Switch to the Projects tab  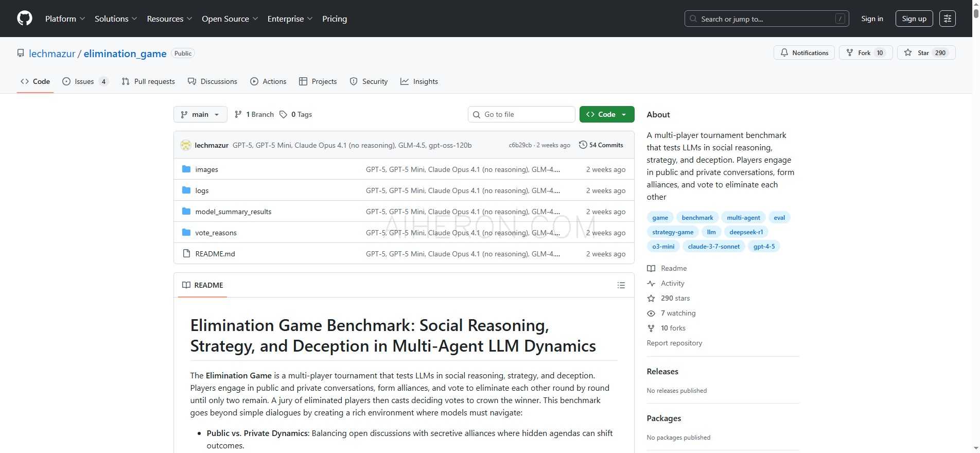point(318,81)
